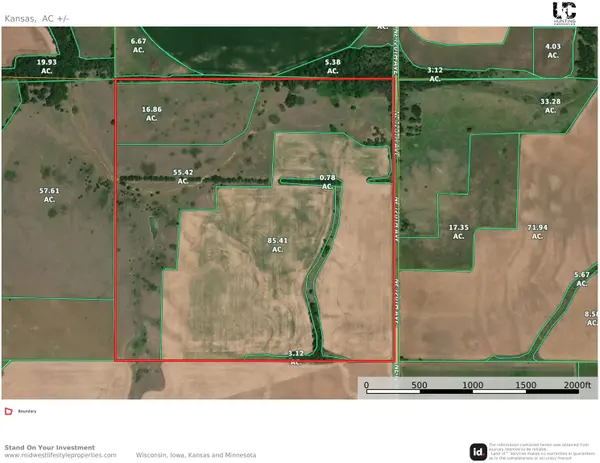Select the 33.28 AC. parcel label
This screenshot has width=600, height=463.
(x=550, y=106)
